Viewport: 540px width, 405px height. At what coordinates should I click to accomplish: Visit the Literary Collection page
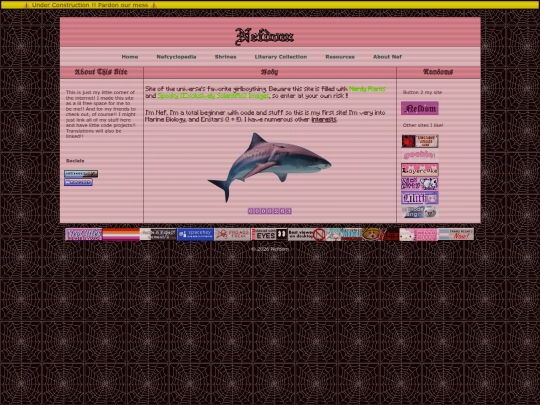click(281, 57)
